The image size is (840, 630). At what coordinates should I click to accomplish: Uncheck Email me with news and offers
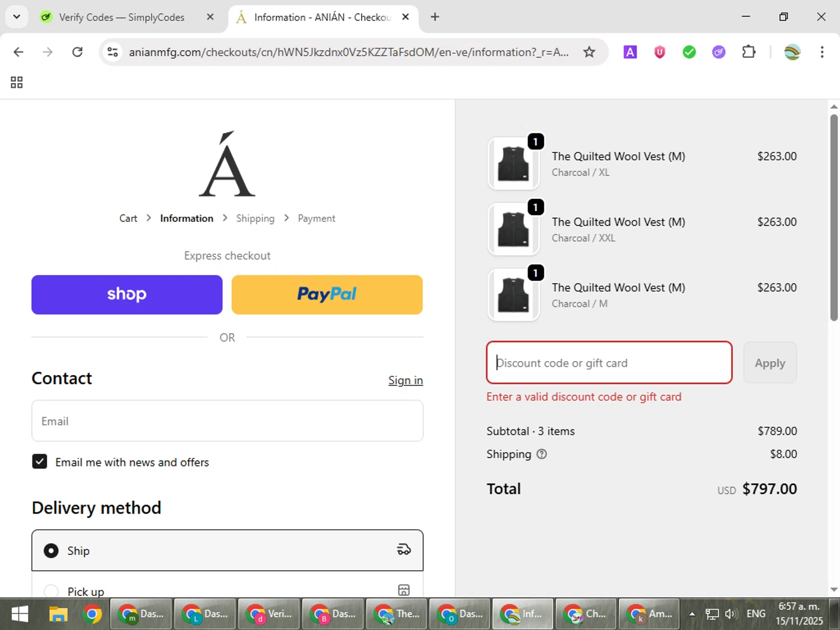(x=40, y=461)
